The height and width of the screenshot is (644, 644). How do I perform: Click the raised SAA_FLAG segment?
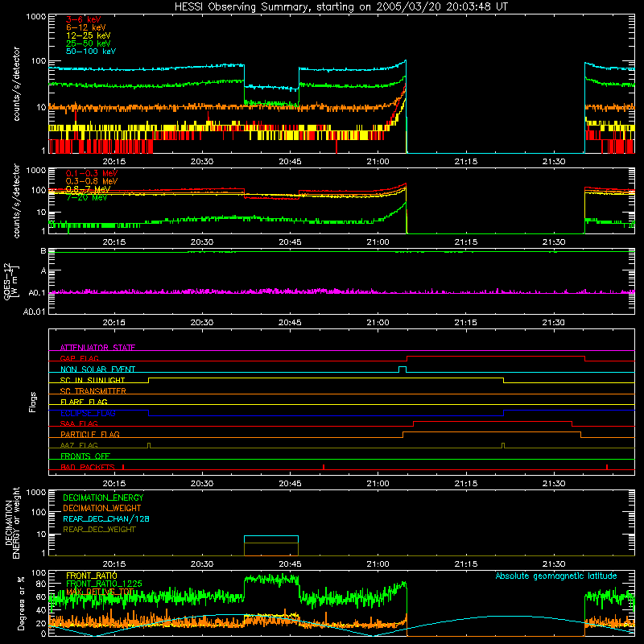coord(493,422)
